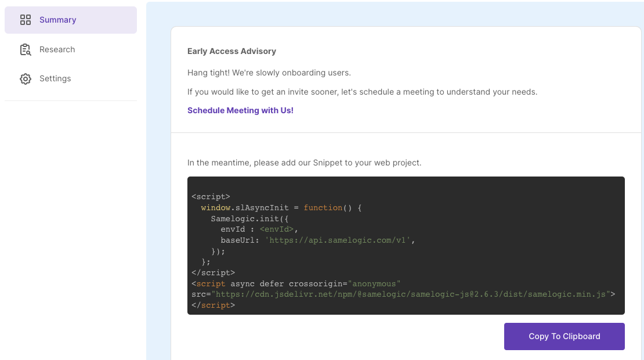Click the Settings gear icon
Image resolution: width=644 pixels, height=360 pixels.
click(26, 78)
